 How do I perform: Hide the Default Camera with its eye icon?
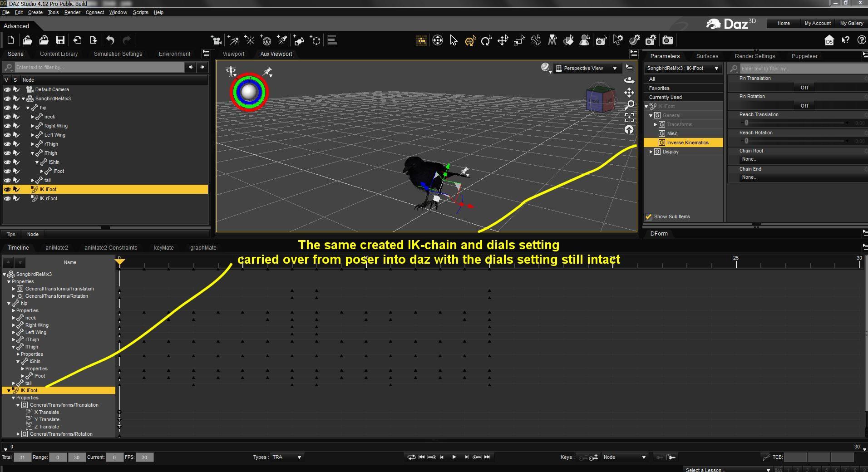(7, 89)
